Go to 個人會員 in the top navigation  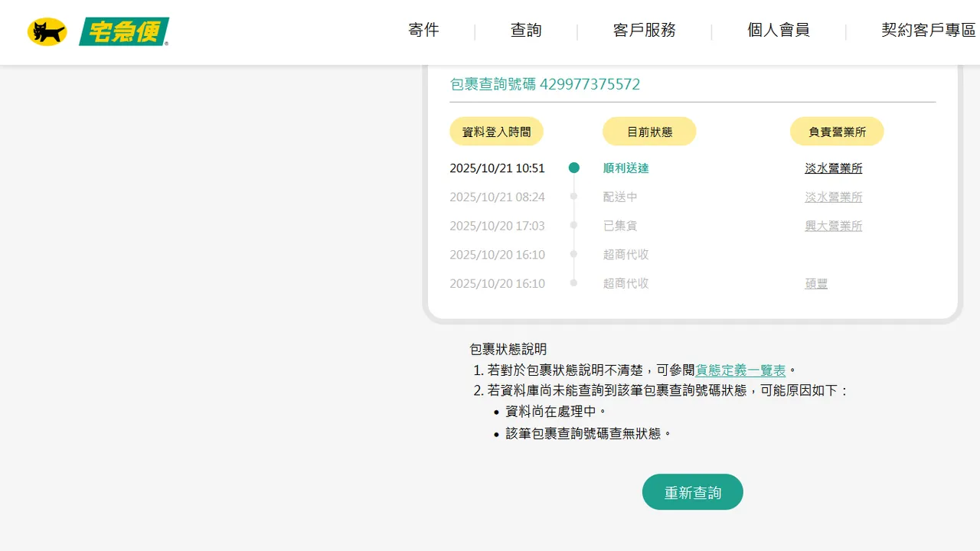click(x=778, y=31)
